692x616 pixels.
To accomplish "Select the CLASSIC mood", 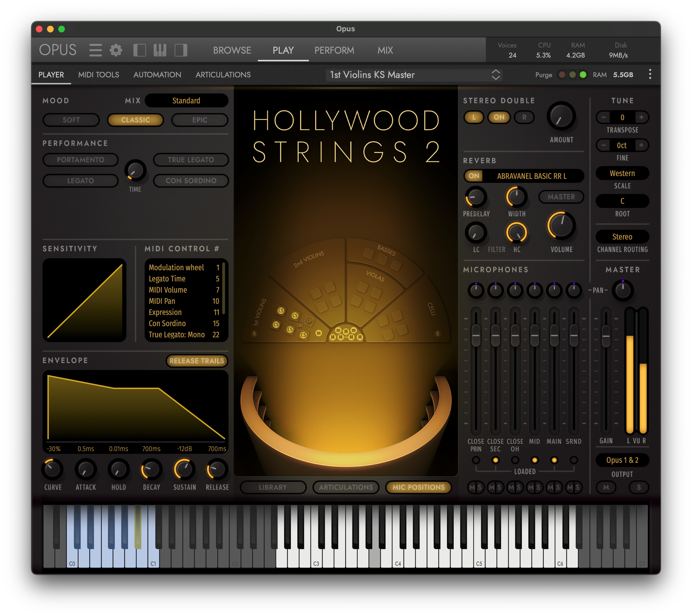I will [x=135, y=120].
